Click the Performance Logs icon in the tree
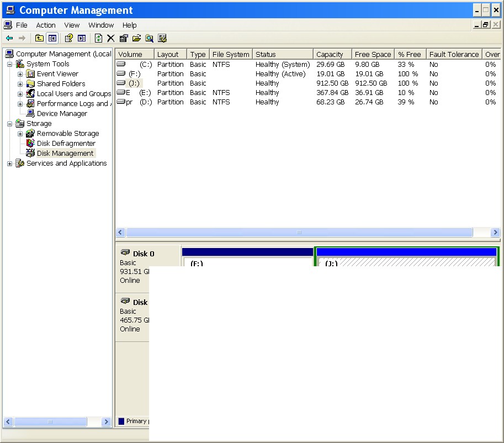504x443 pixels. coord(30,104)
